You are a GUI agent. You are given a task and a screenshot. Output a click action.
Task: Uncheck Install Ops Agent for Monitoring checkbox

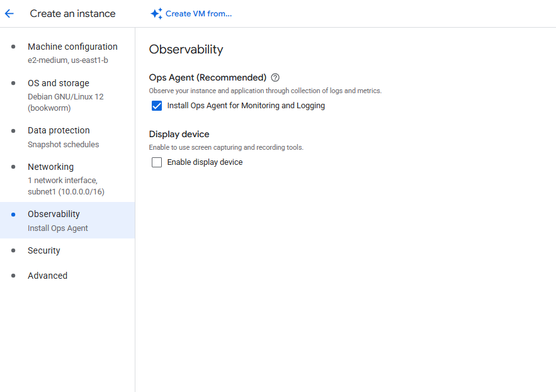[157, 106]
